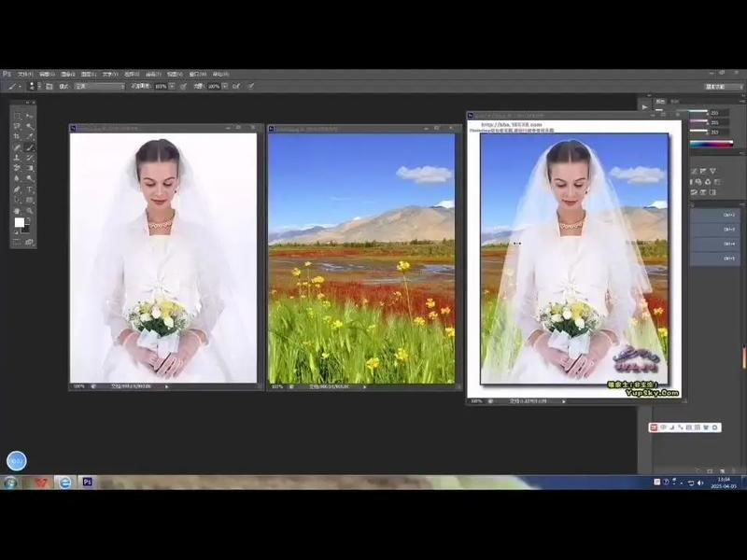Open the workspace switcher dropdown
The height and width of the screenshot is (560, 747).
coord(724,86)
